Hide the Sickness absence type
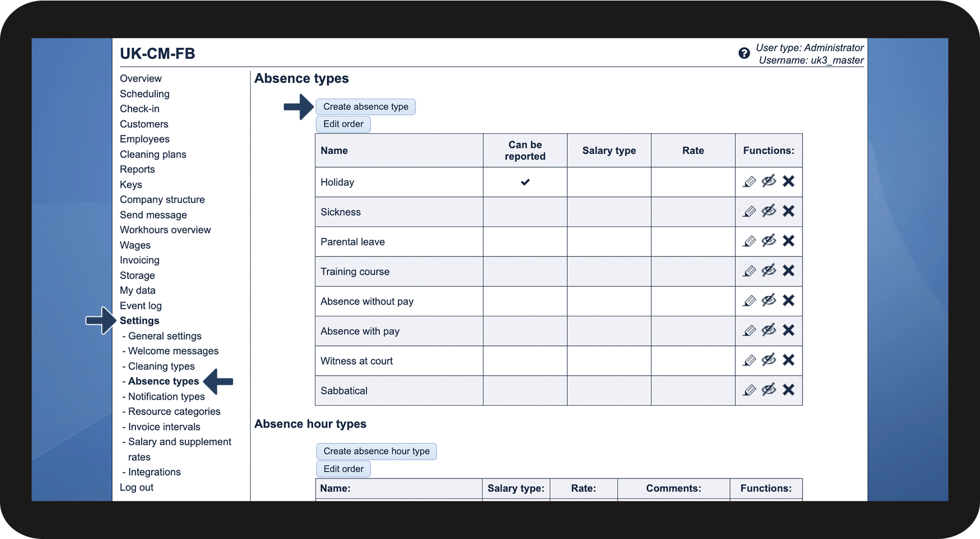 (769, 211)
